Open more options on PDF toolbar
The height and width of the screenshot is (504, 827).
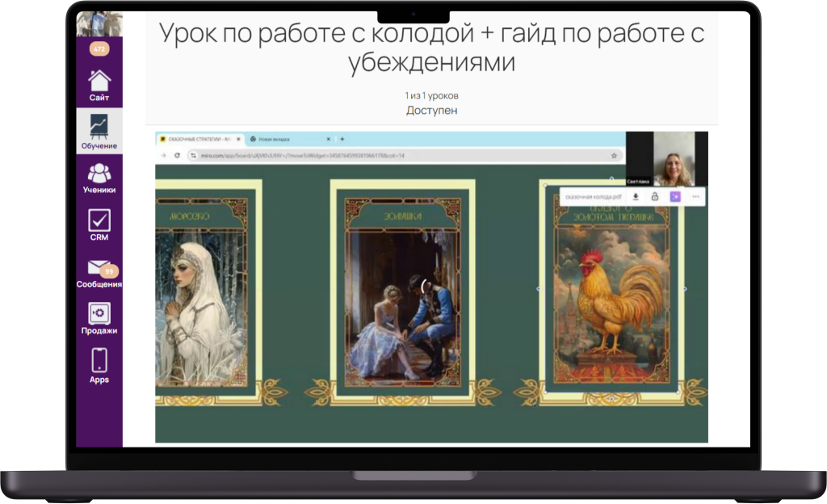[x=695, y=196]
